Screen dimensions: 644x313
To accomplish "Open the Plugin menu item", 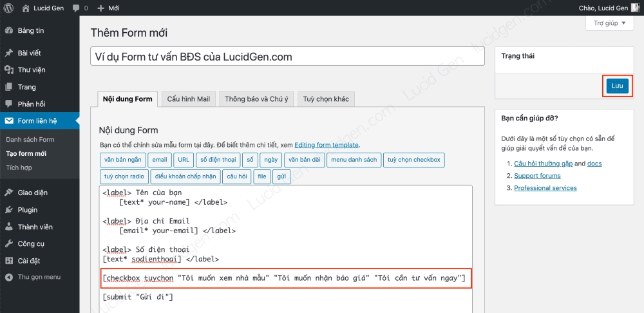I will pos(27,210).
